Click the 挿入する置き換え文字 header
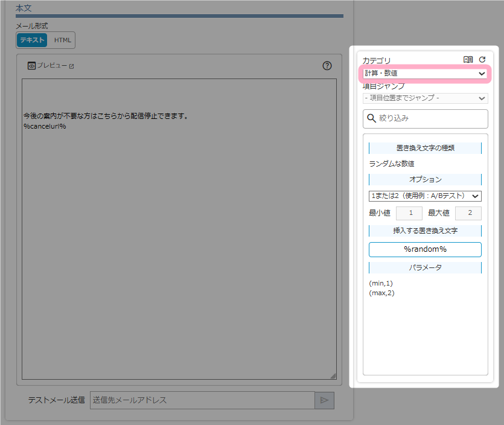The width and height of the screenshot is (504, 425). [425, 231]
